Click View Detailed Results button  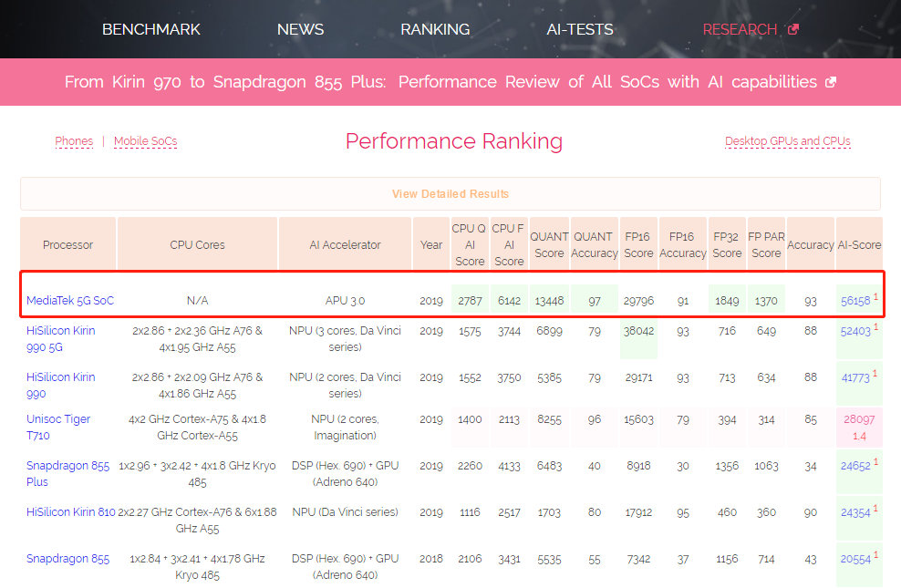(450, 194)
